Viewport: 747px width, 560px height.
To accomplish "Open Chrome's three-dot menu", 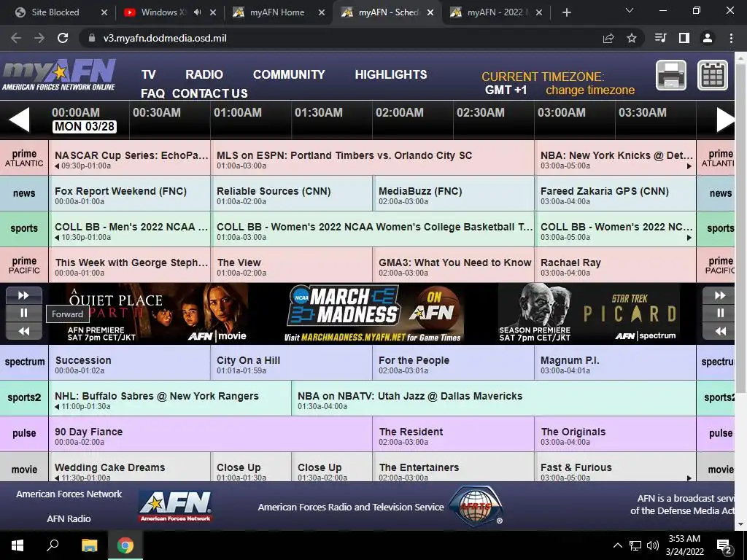I will coord(731,38).
